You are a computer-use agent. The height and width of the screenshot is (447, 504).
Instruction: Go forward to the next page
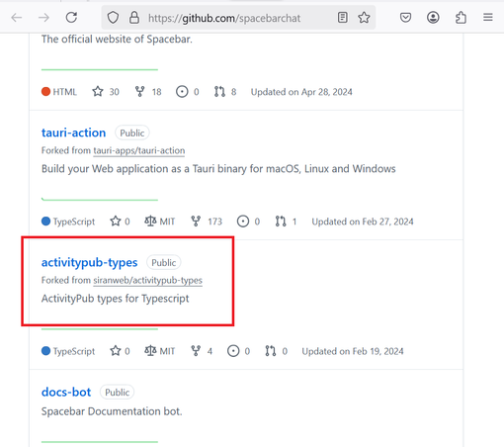point(43,18)
